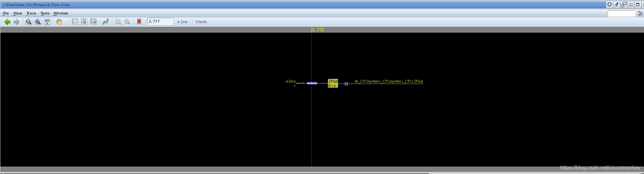644x174 pixels.
Task: Click the Clock: label in toolbar
Action: 201,22
